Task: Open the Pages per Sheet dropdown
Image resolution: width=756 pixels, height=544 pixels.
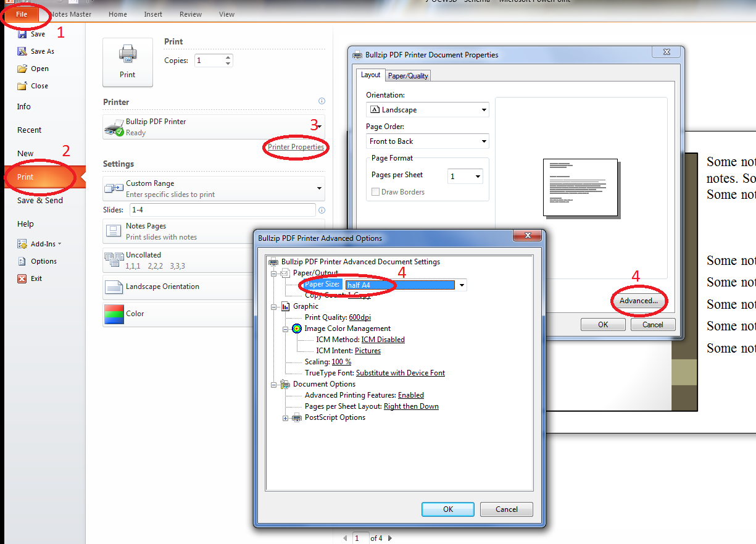Action: (x=465, y=177)
